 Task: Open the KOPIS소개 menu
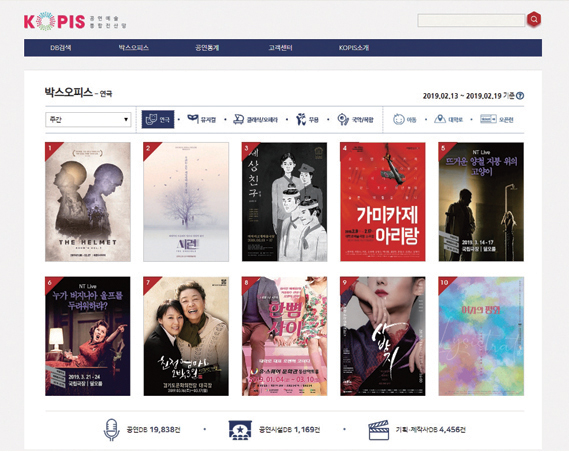pyautogui.click(x=354, y=48)
